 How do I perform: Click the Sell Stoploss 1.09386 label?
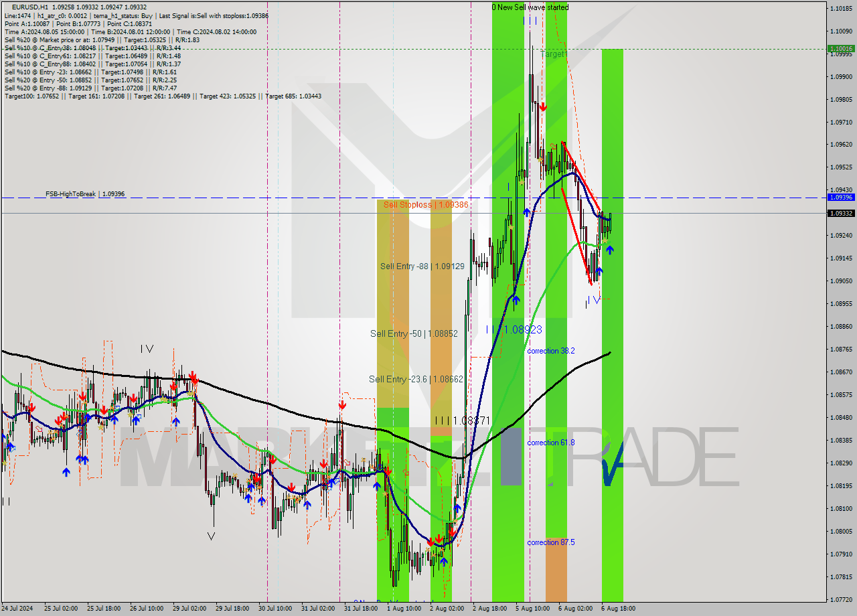click(x=426, y=205)
